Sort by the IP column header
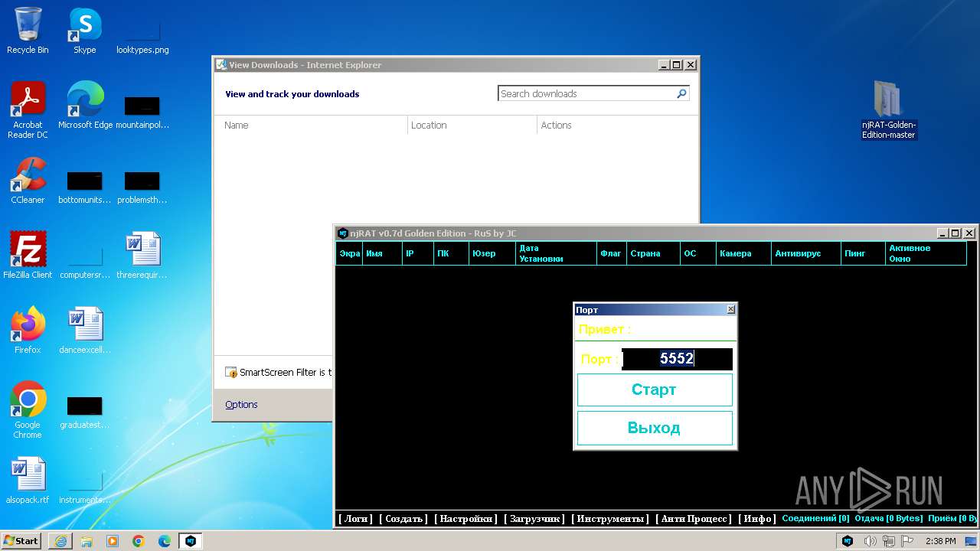Image resolution: width=980 pixels, height=551 pixels. 418,253
